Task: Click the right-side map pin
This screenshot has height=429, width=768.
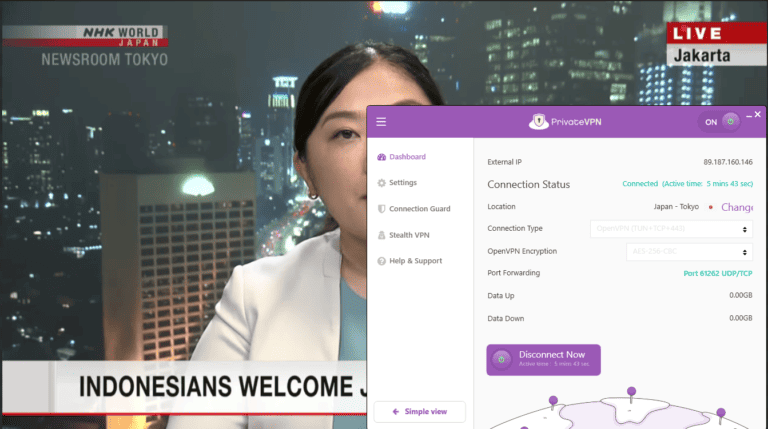Action: coord(721,415)
